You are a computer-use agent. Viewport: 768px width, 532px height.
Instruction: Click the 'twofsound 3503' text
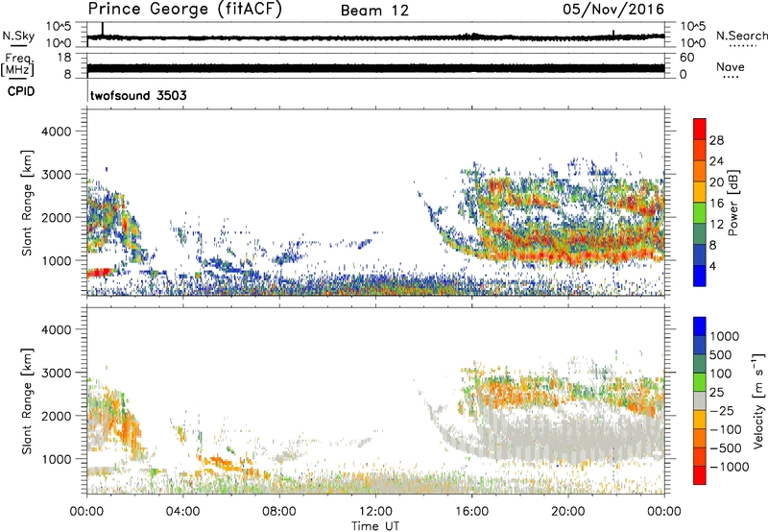pos(138,95)
